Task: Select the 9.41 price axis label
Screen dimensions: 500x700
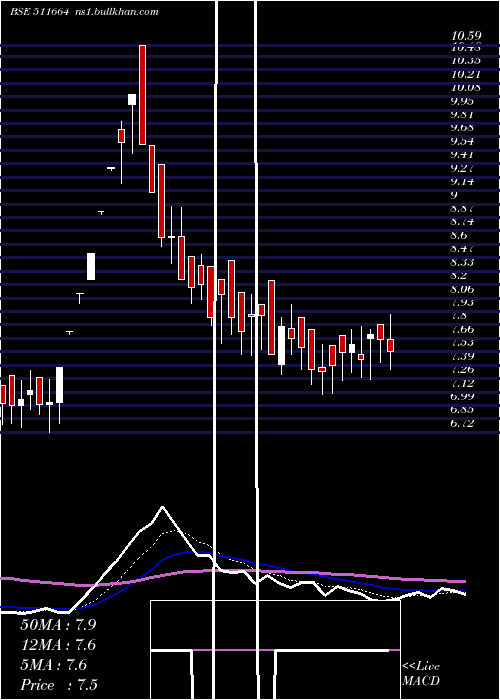Action: 462,155
